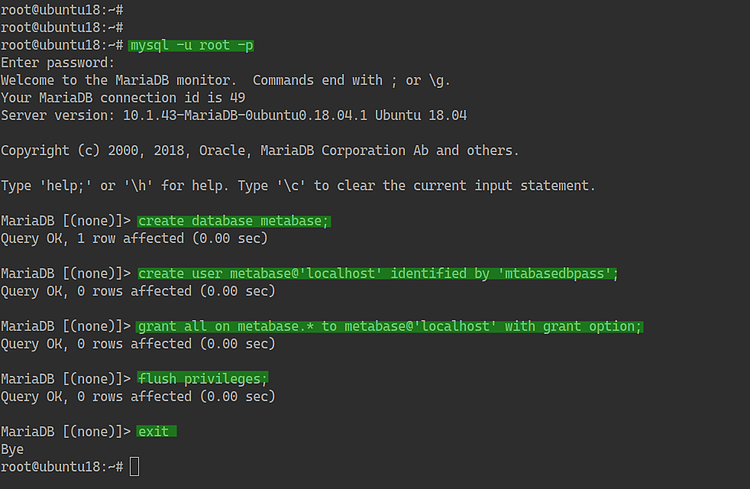Click the 'MariaDB [(none)]>' prompt before exit
Viewport: 750px width, 489px height.
pyautogui.click(x=66, y=432)
